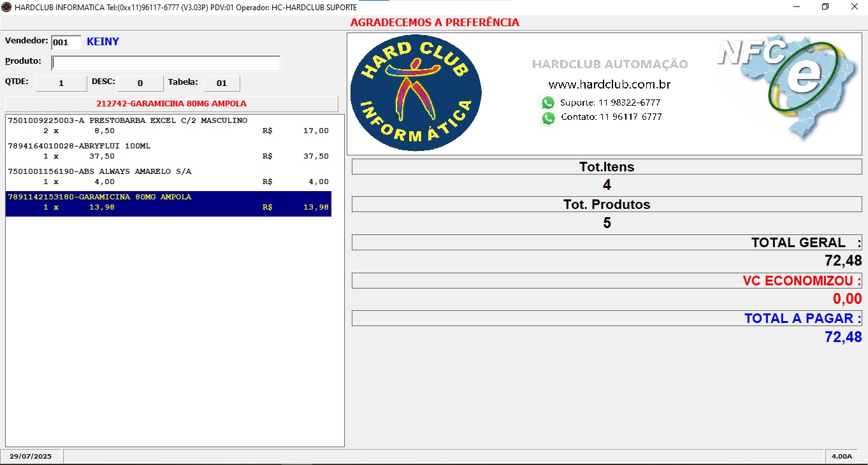Open the www.hardclub.com.br website link
868x465 pixels.
[609, 85]
